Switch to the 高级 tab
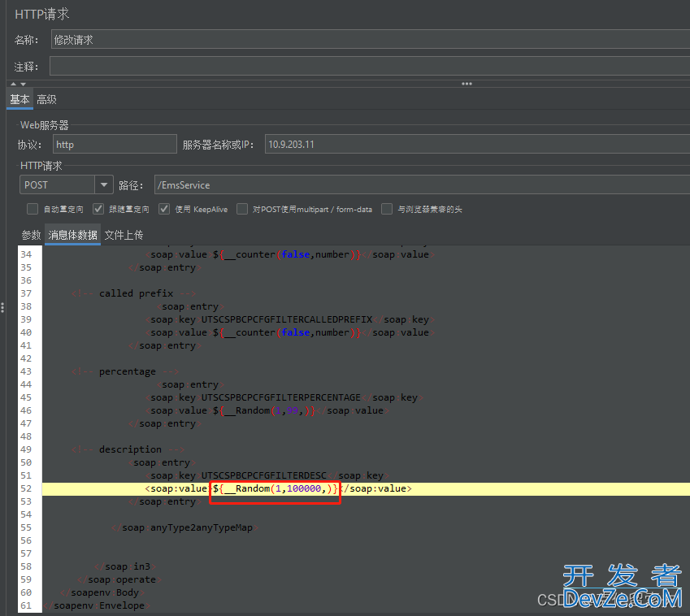 [46, 99]
